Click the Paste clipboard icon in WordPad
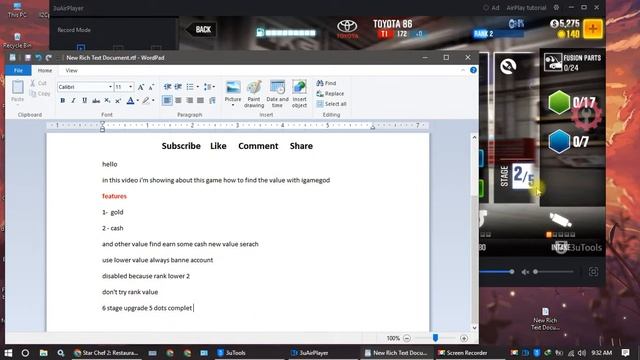 [x=18, y=87]
